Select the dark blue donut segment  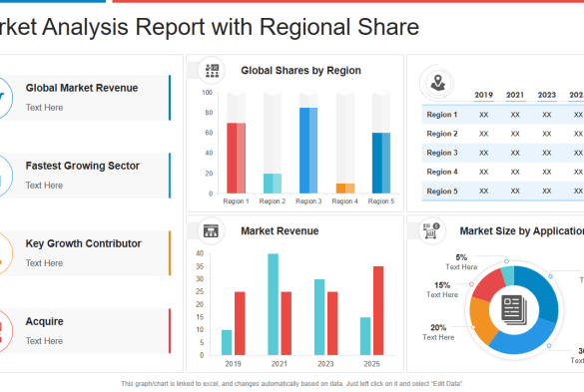pyautogui.click(x=541, y=292)
